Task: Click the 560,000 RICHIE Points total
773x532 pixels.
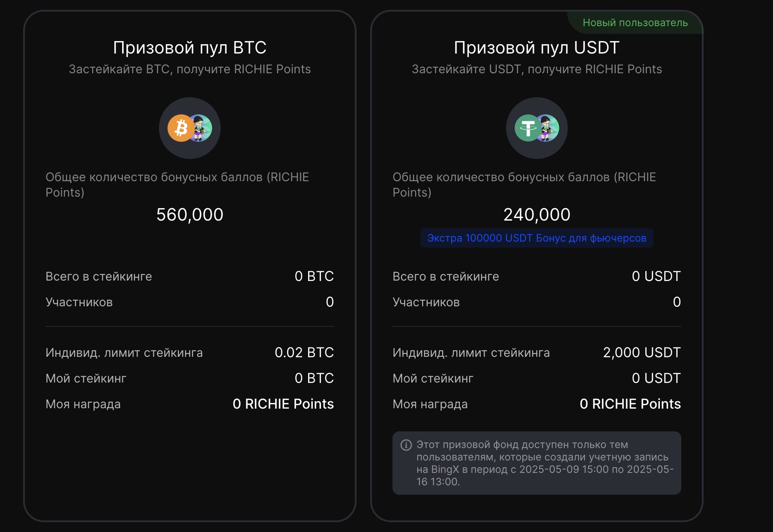Action: (x=190, y=215)
